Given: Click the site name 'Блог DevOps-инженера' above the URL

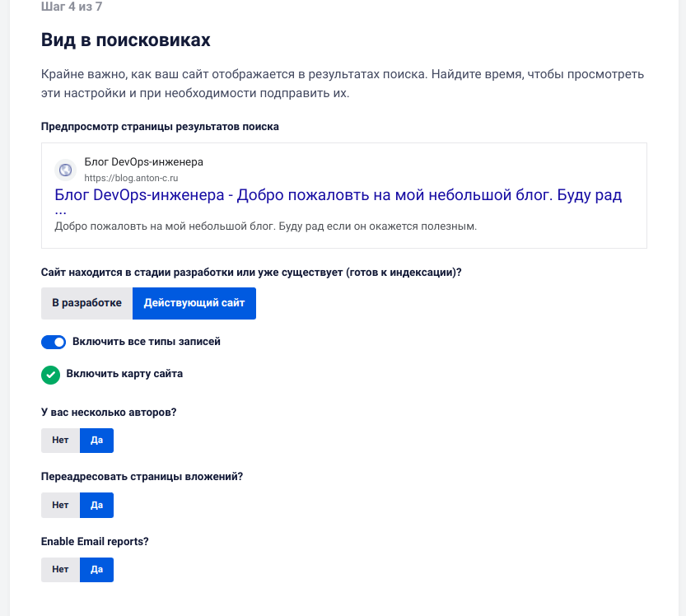Looking at the screenshot, I should point(144,162).
